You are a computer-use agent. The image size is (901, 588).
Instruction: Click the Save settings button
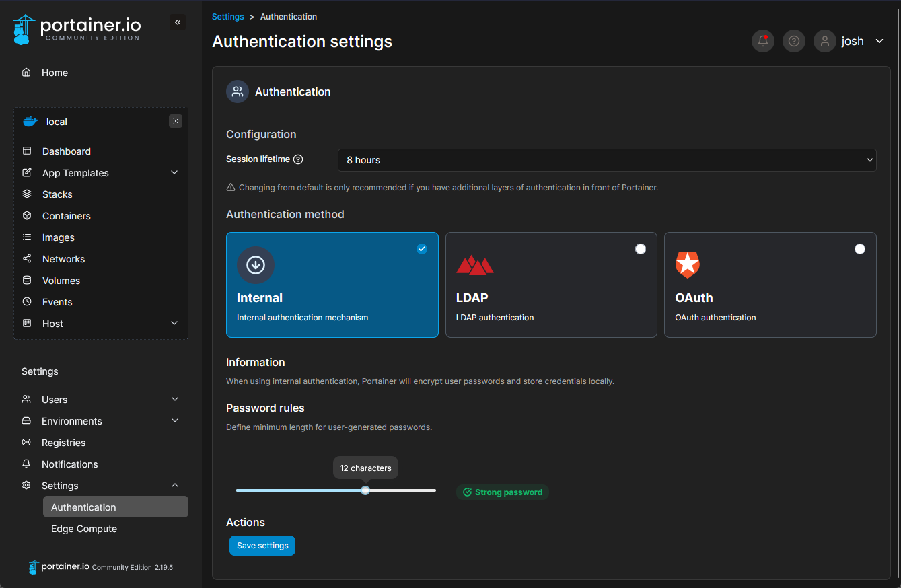pyautogui.click(x=262, y=546)
